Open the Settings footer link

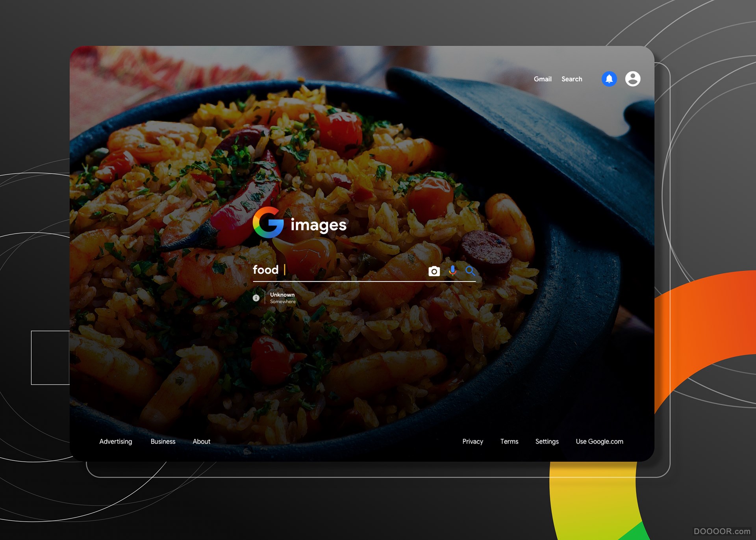547,442
